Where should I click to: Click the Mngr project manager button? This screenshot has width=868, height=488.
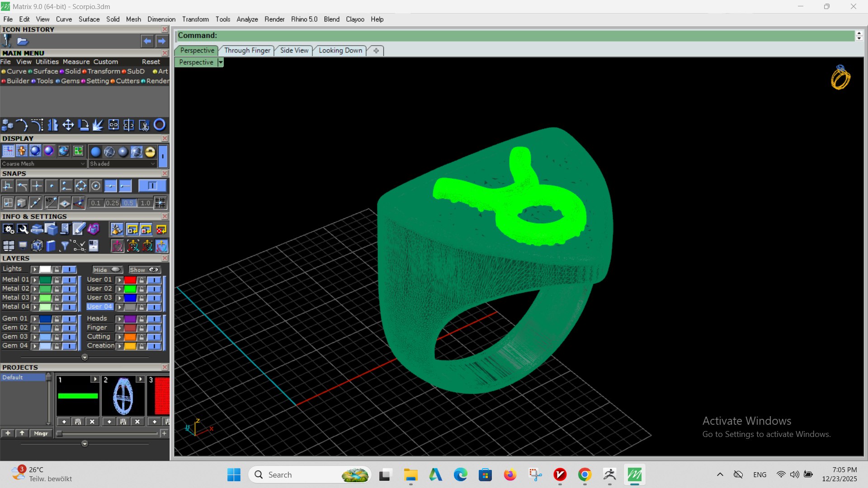41,433
